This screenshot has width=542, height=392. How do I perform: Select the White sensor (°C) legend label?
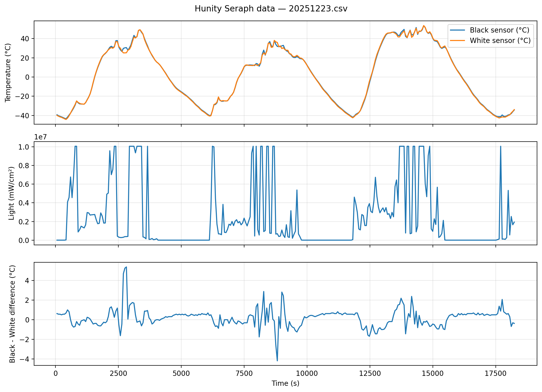click(500, 40)
